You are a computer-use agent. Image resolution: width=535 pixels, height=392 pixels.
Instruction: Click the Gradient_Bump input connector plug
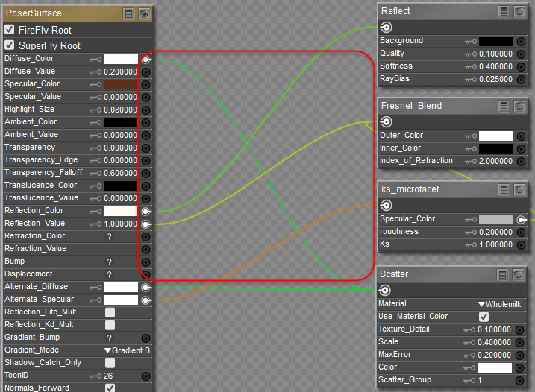tap(146, 338)
